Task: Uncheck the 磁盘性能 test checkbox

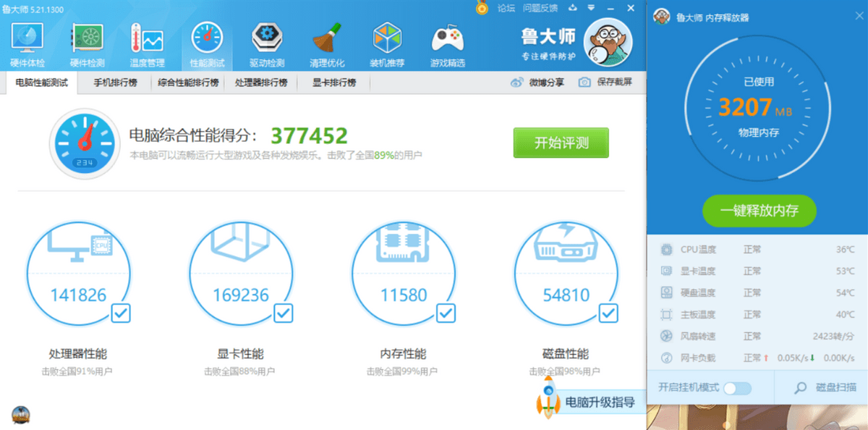Action: tap(608, 313)
